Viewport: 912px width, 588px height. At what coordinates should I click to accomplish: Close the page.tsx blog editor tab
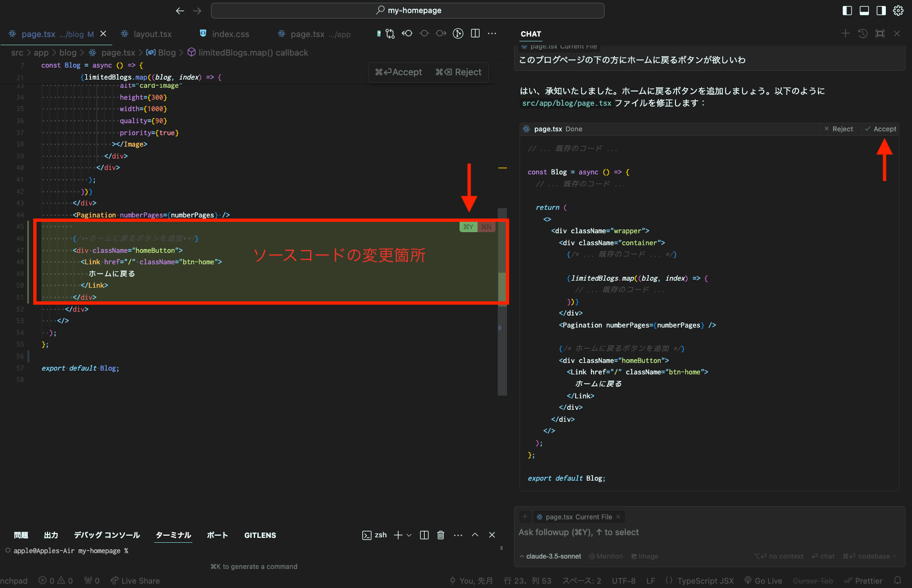103,34
